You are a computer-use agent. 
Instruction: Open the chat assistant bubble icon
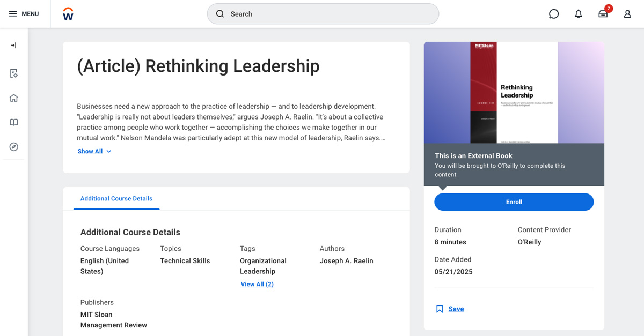554,14
